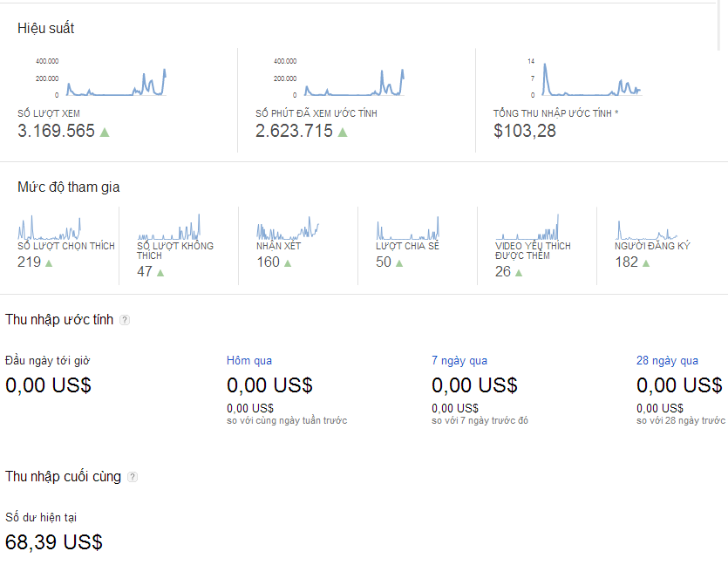Click the 160 comments count

click(x=268, y=262)
